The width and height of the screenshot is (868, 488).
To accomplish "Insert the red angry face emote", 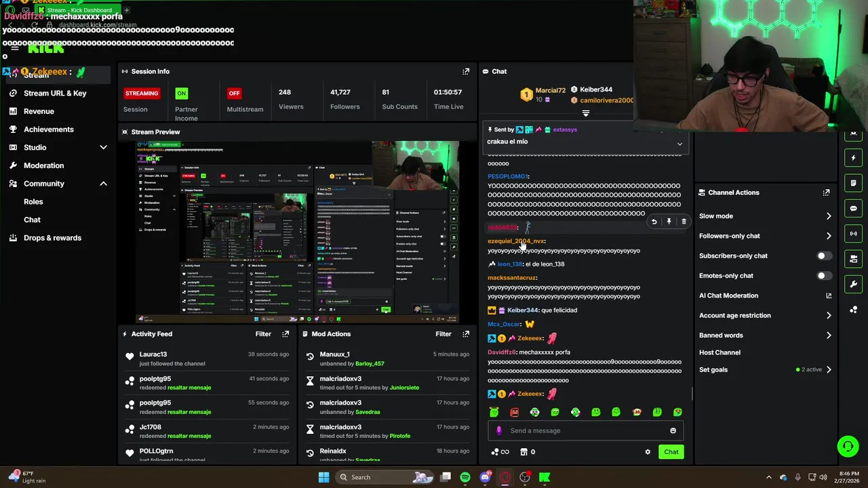I will (x=514, y=412).
